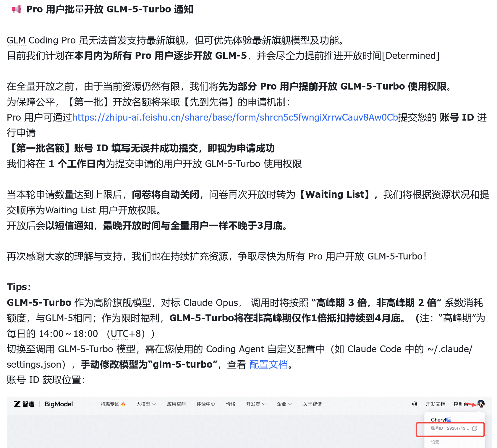
Task: Copy the account ID with the copy icon
Action: pyautogui.click(x=475, y=428)
